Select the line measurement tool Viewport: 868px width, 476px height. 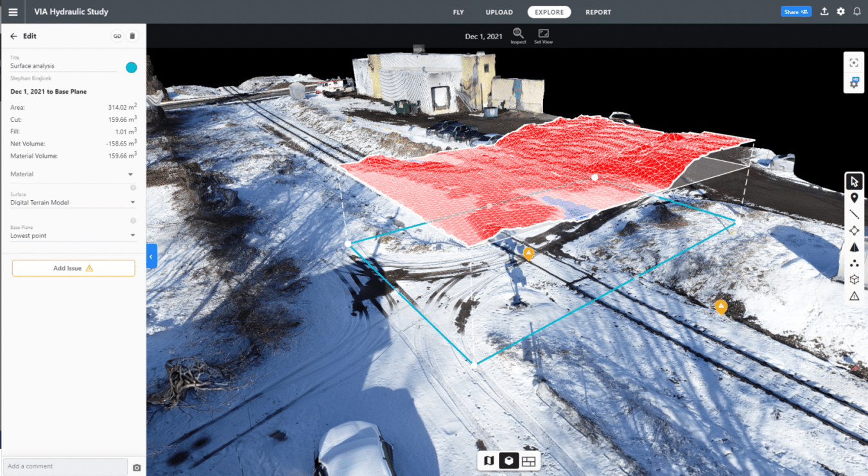[854, 214]
